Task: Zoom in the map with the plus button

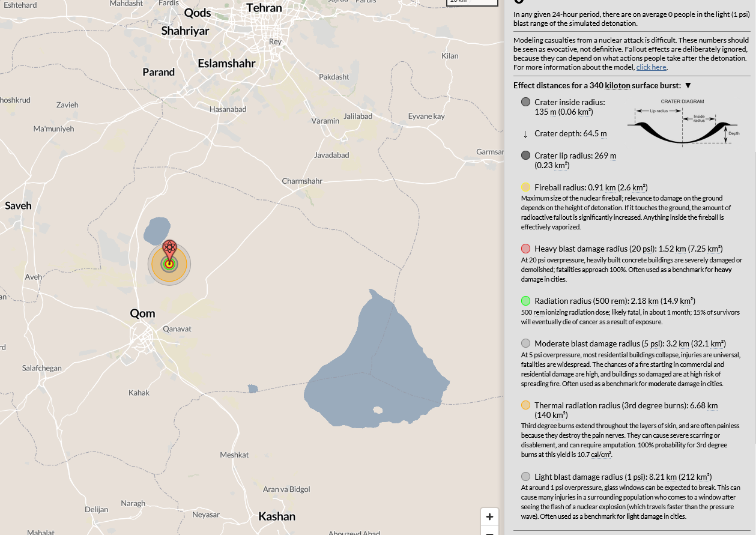Action: click(x=489, y=516)
